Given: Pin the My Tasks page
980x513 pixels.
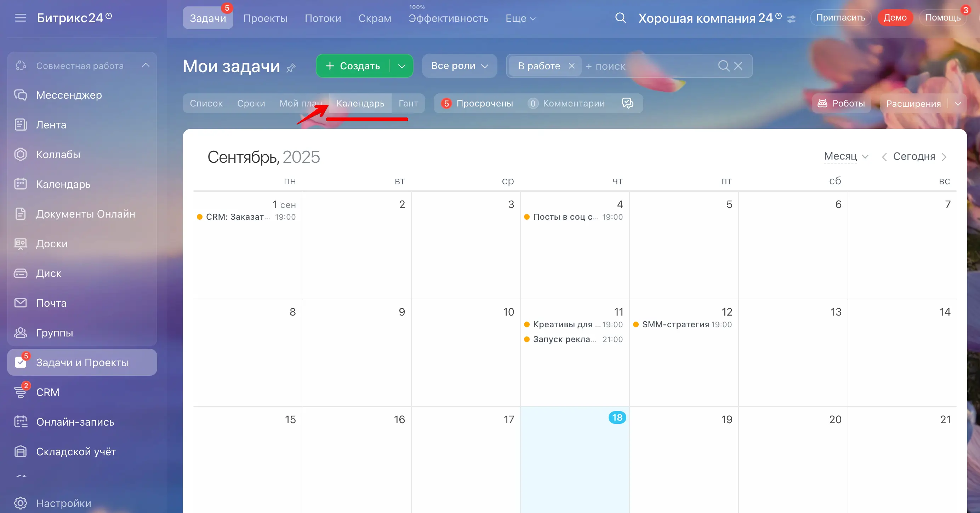Looking at the screenshot, I should tap(291, 68).
